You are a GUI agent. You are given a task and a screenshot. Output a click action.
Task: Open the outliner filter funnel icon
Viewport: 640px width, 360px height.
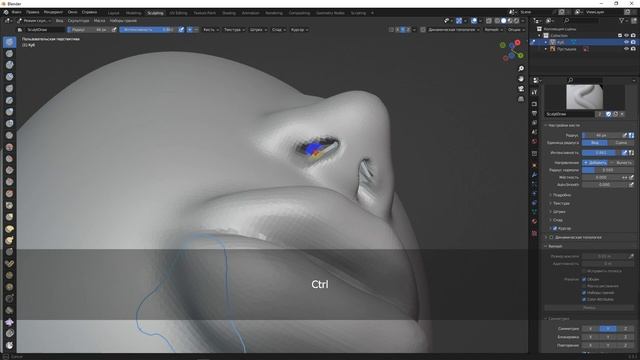click(622, 20)
